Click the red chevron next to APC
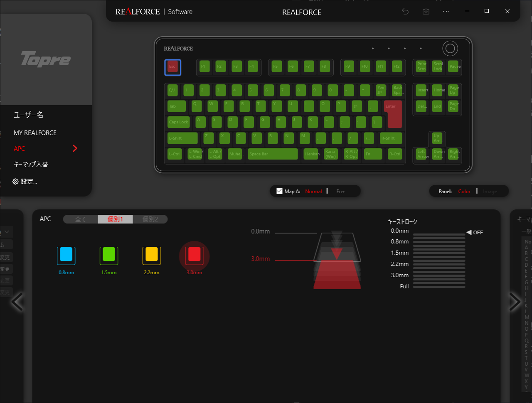This screenshot has width=532, height=403. point(75,148)
